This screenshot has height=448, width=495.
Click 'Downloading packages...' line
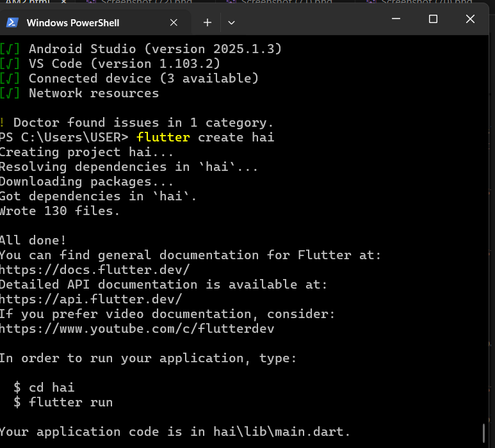coord(86,181)
